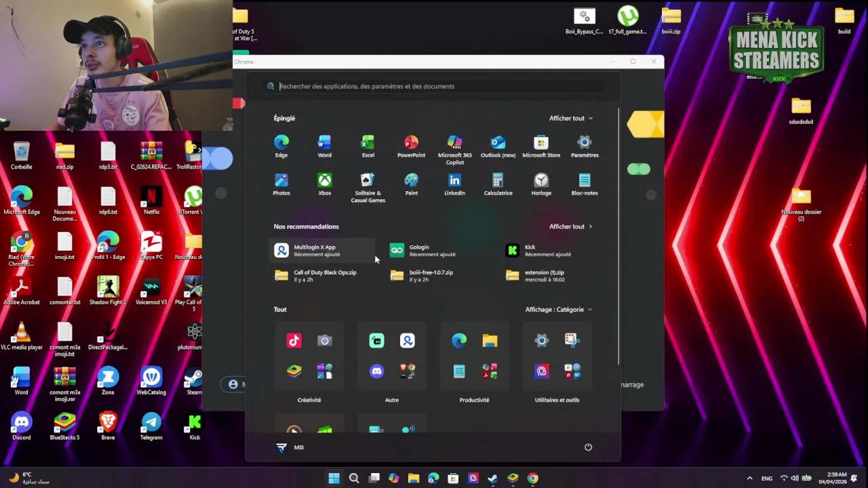Open recommended Multilogin X App
868x488 pixels.
tap(322, 251)
